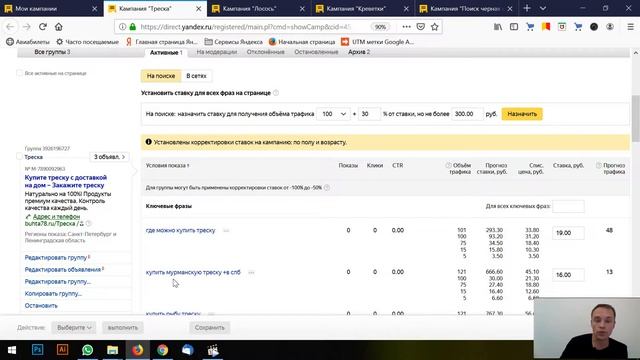Click the Pocket save icon in address bar
Image resolution: width=640 pixels, height=360 pixels.
click(420, 27)
